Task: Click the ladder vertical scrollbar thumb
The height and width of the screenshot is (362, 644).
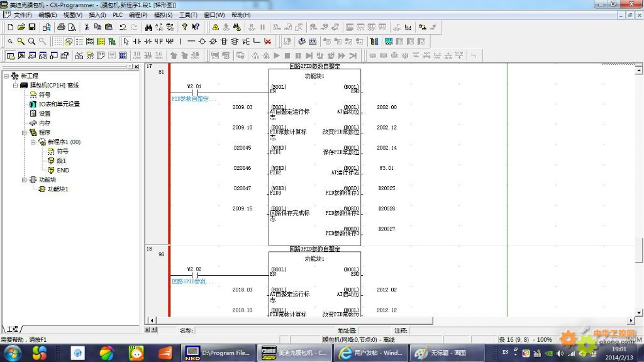Action: point(639,250)
